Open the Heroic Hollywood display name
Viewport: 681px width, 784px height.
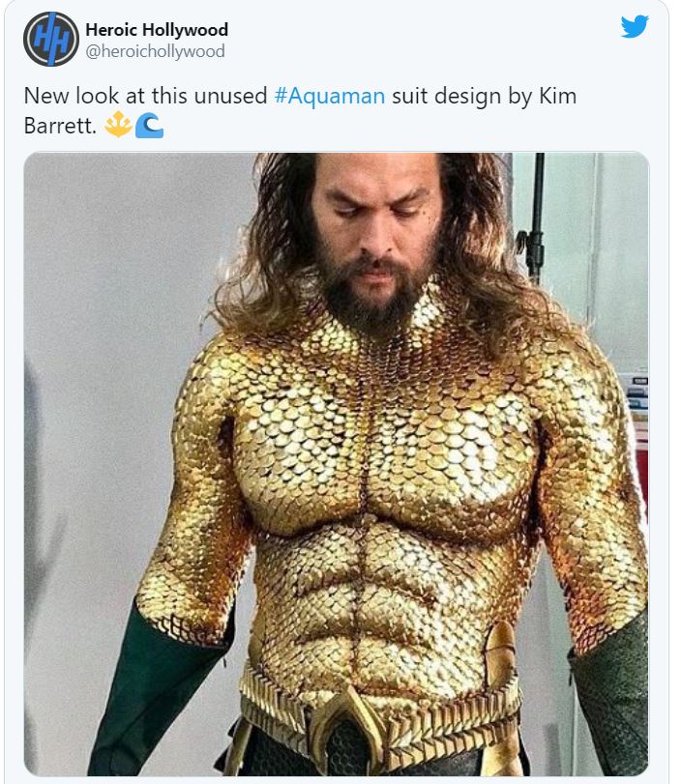(157, 30)
